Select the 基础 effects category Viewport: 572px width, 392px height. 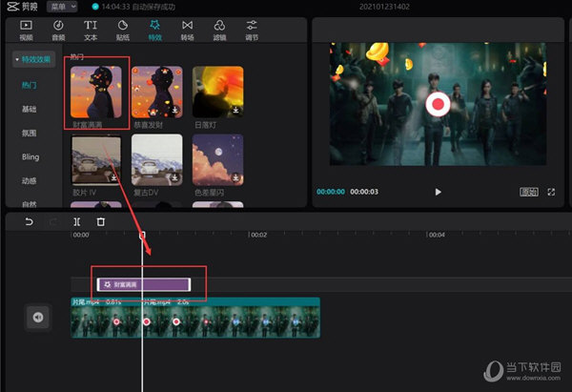(x=30, y=109)
